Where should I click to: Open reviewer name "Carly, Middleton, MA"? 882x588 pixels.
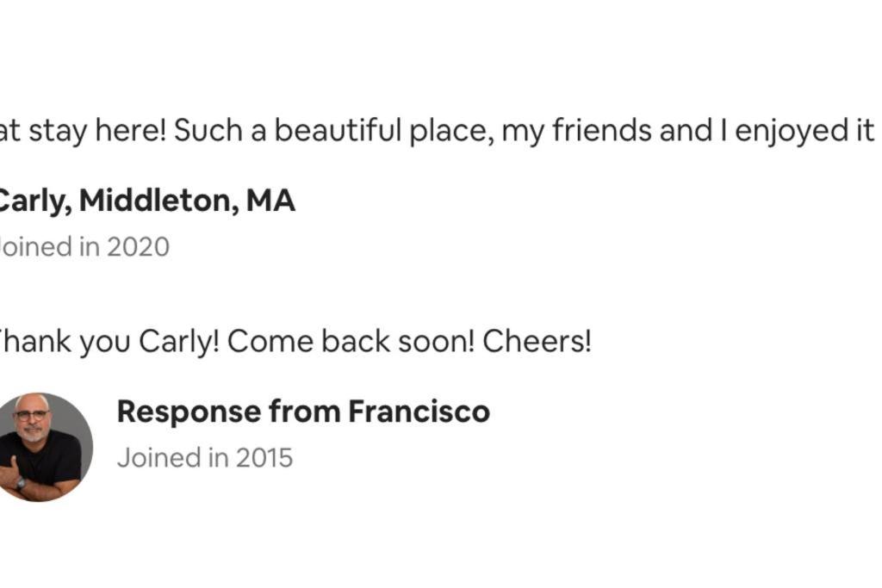146,201
